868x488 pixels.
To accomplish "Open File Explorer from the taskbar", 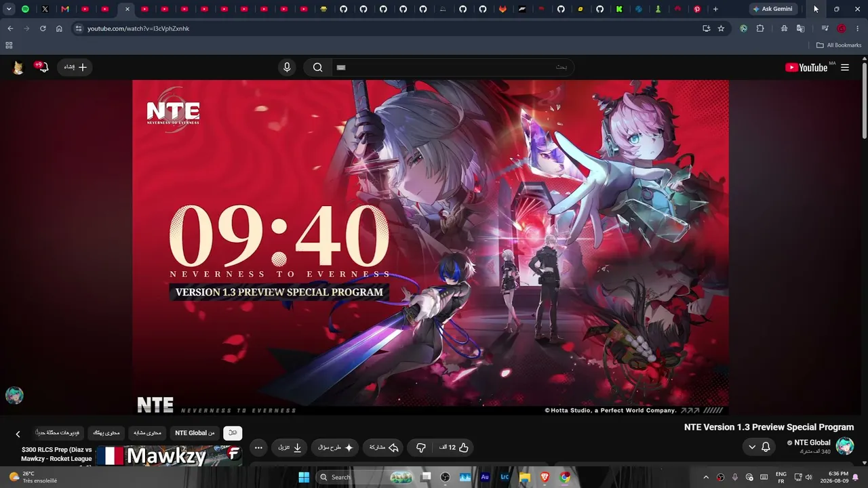I will [524, 477].
